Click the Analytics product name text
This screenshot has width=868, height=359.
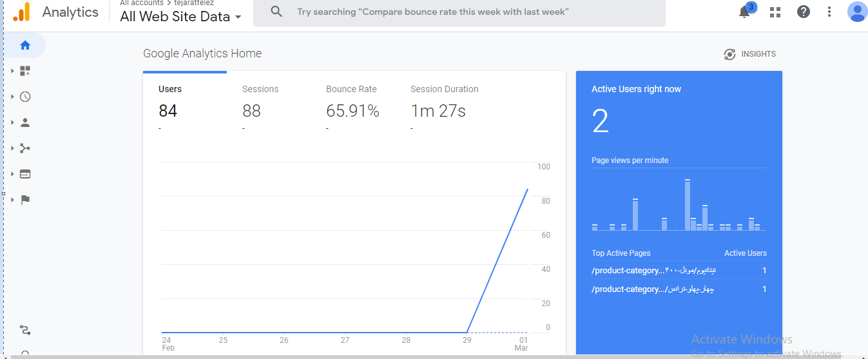point(70,12)
